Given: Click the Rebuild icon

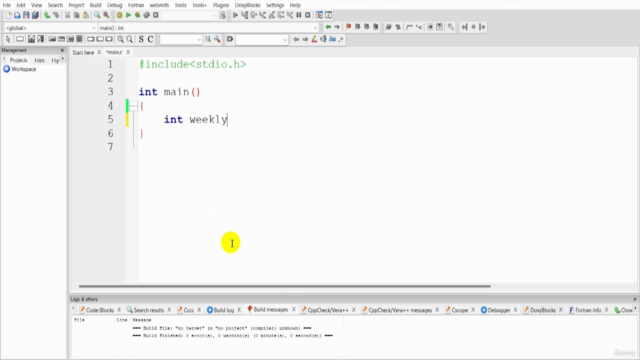Looking at the screenshot, I should click(147, 15).
